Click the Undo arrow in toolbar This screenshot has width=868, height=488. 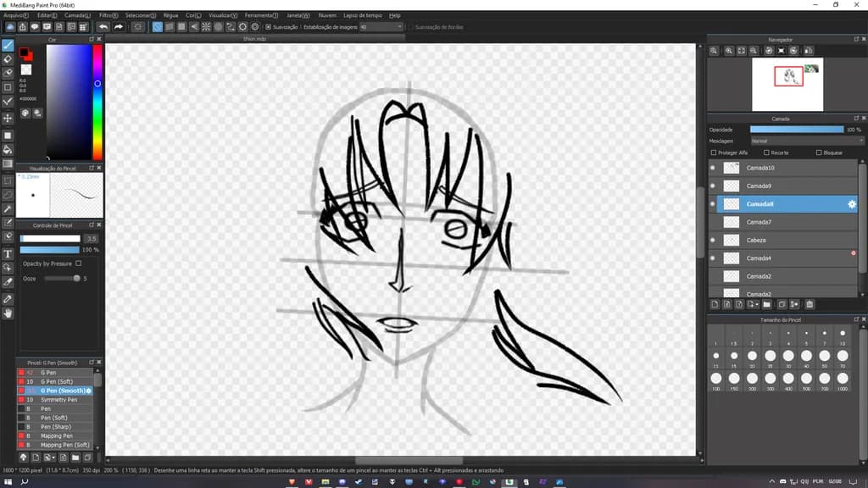103,26
